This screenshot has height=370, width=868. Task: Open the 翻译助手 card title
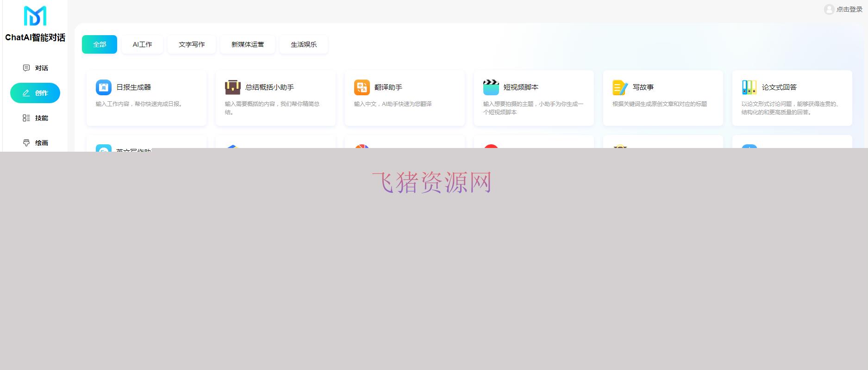click(x=388, y=87)
